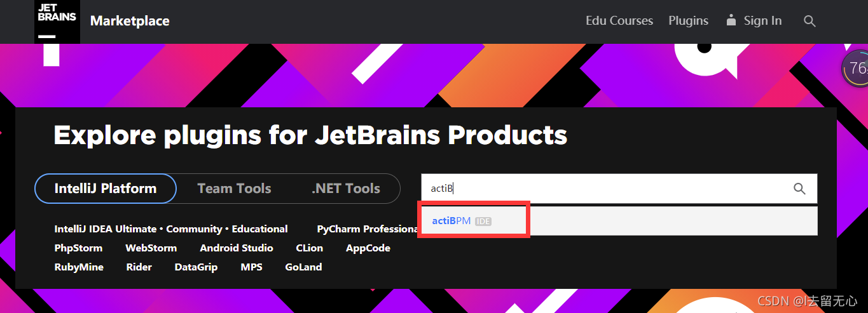Screen dimensions: 868x313
Task: Open the GoLand product link
Action: [x=303, y=267]
